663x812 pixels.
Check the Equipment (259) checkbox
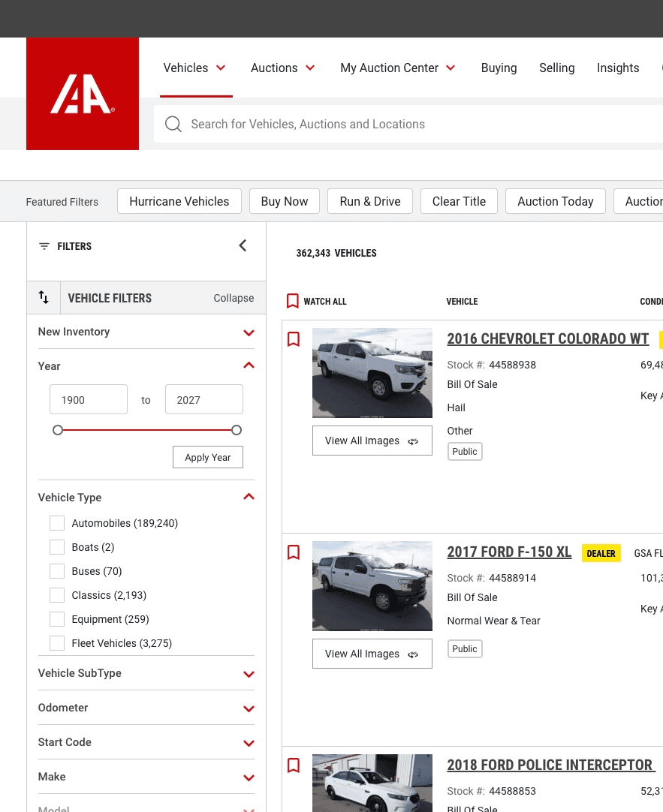[57, 619]
